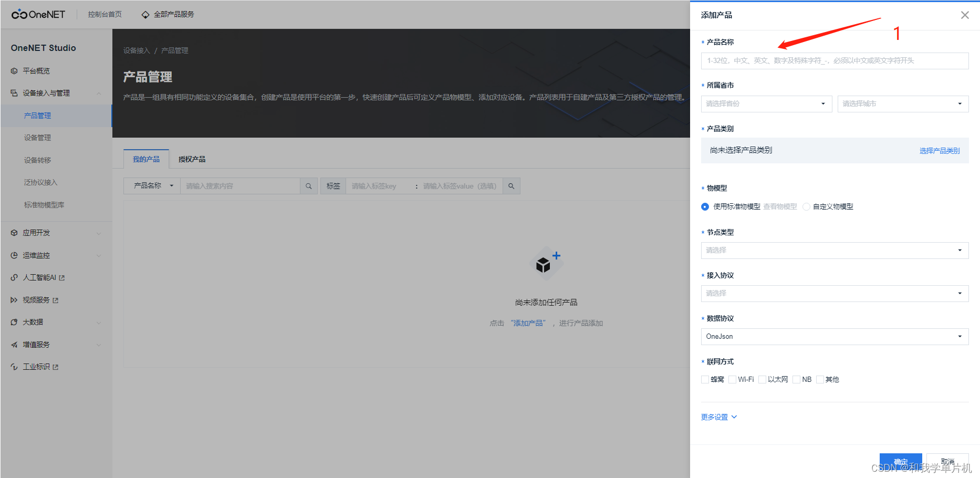Click the OneNET logo in the header
The image size is (980, 478).
pos(38,14)
